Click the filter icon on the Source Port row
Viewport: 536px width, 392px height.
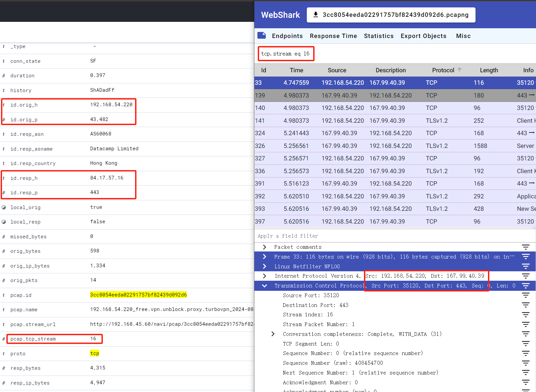[x=526, y=296]
